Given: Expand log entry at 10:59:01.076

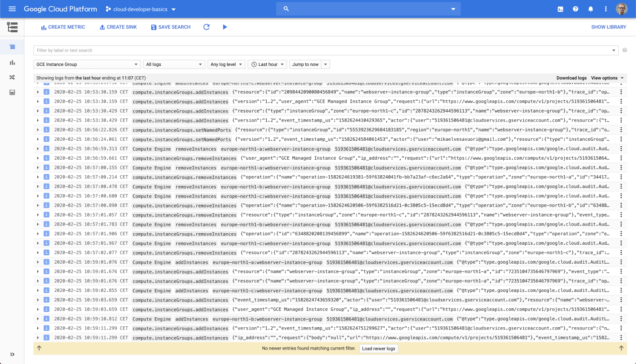Looking at the screenshot, I should pos(38,262).
